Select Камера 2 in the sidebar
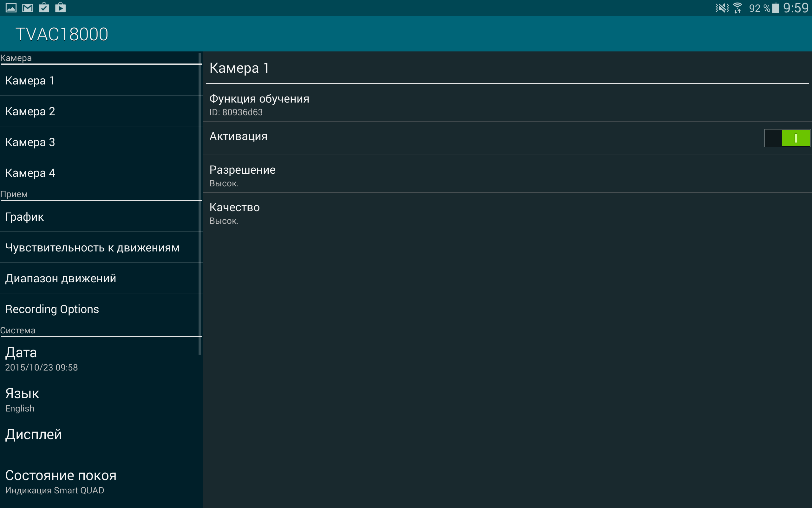The height and width of the screenshot is (508, 812). point(101,111)
